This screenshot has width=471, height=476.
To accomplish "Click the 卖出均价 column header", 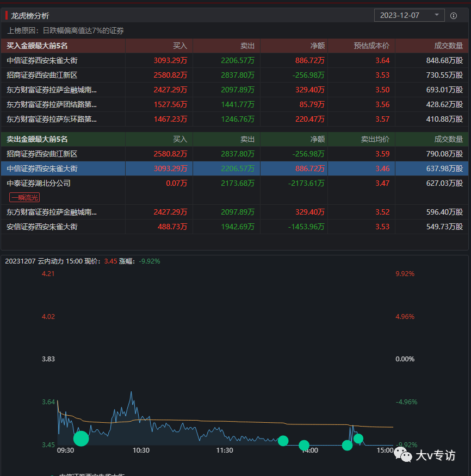I will point(375,139).
